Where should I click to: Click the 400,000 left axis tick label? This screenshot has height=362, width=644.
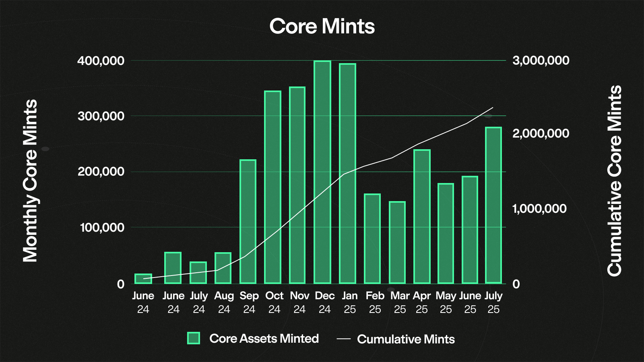tap(101, 61)
